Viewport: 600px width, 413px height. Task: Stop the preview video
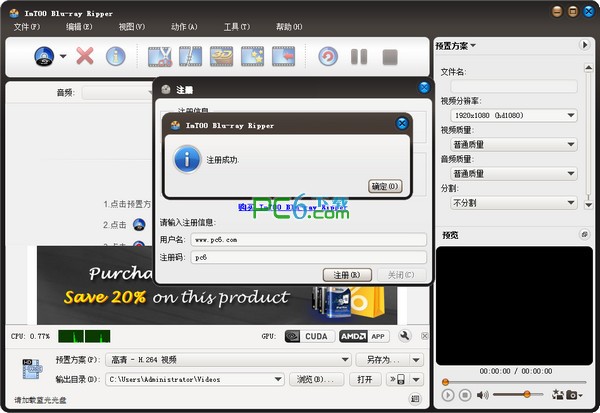(465, 395)
